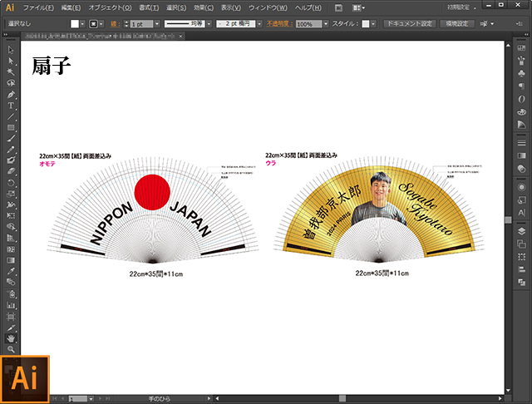Open the Transparency panel icon
The height and width of the screenshot is (404, 532).
click(521, 168)
